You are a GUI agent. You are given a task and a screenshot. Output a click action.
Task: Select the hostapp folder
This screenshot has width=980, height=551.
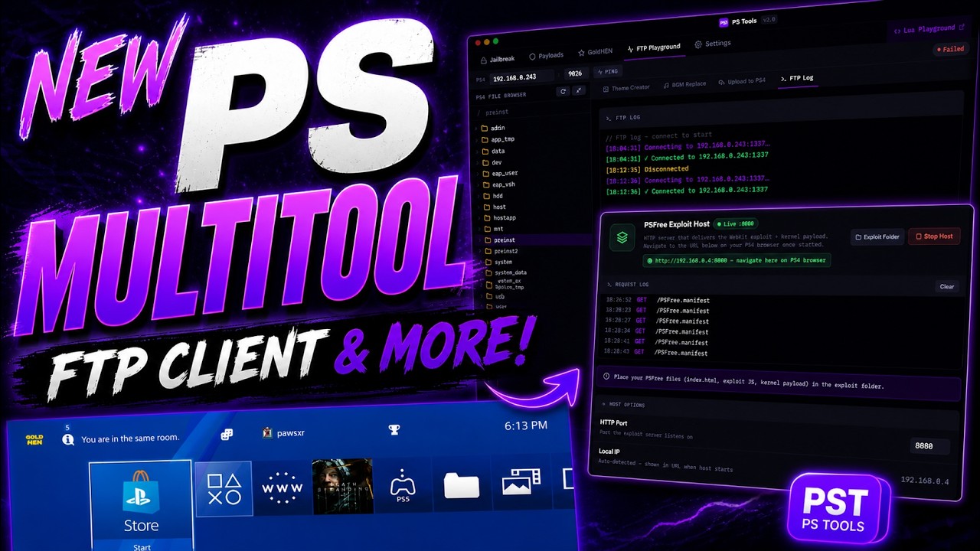pyautogui.click(x=498, y=218)
